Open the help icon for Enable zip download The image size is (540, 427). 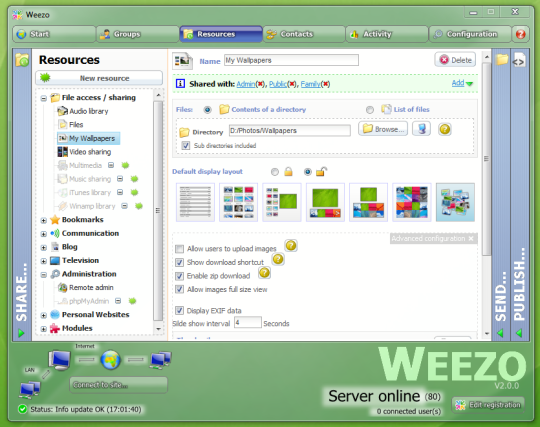pyautogui.click(x=264, y=273)
